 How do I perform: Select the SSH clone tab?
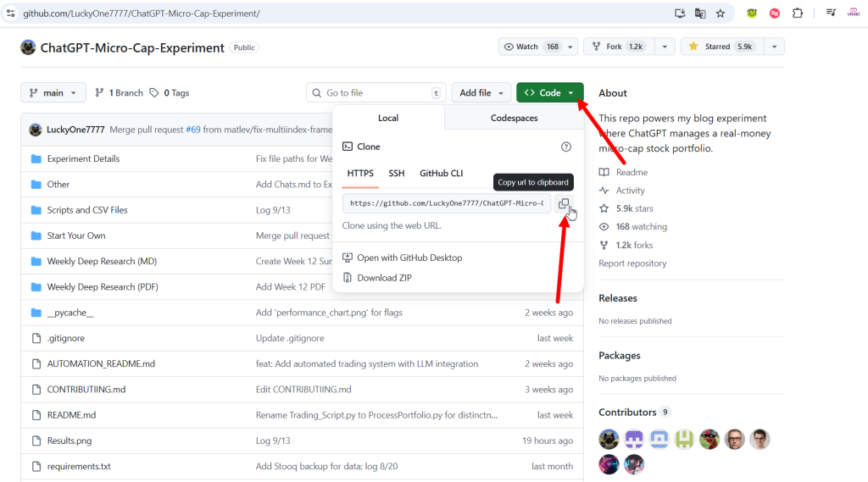pos(397,173)
